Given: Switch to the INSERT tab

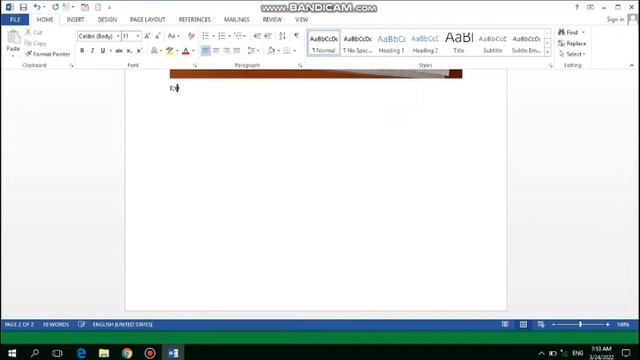Looking at the screenshot, I should click(x=76, y=20).
